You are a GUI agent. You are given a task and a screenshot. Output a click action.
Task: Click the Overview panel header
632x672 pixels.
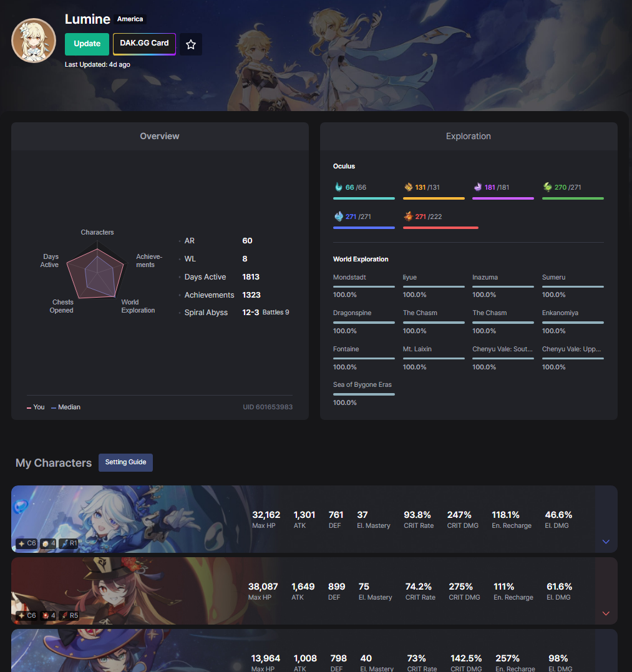click(160, 136)
